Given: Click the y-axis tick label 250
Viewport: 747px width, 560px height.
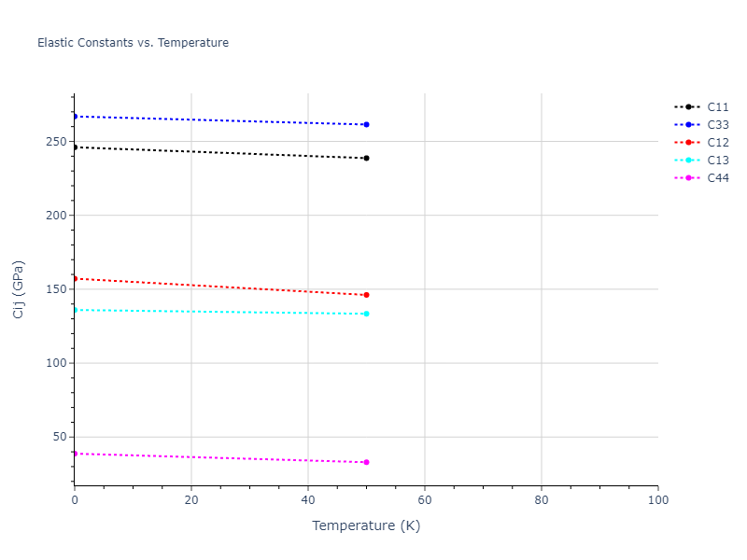Looking at the screenshot, I should 57,142.
